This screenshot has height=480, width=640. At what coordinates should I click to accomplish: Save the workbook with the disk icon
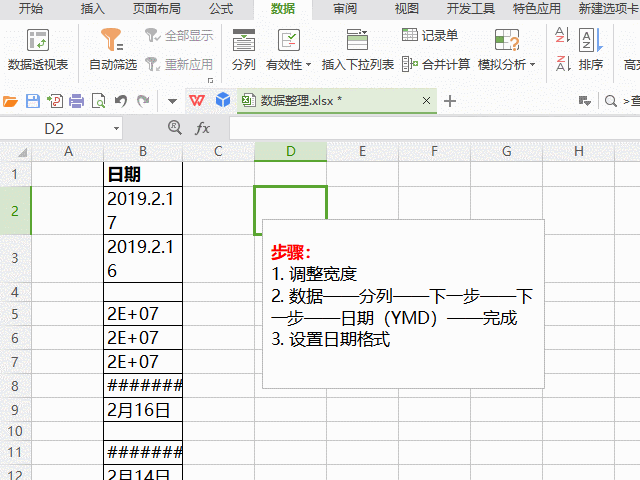pos(33,101)
